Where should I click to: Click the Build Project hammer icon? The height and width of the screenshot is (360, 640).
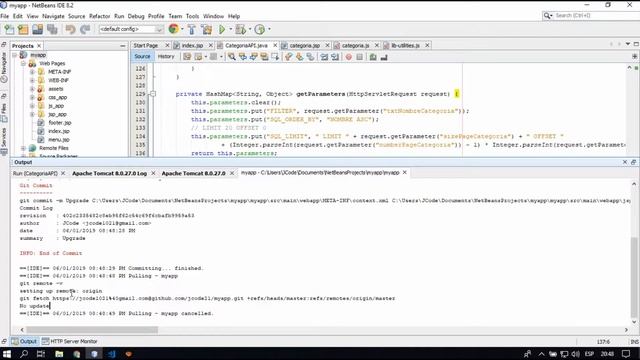click(x=191, y=29)
